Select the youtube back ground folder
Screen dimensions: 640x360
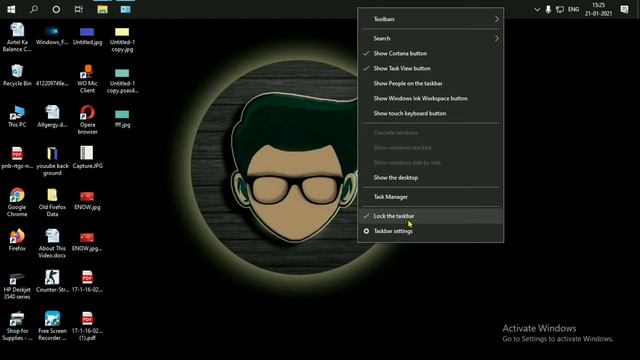[x=52, y=161]
